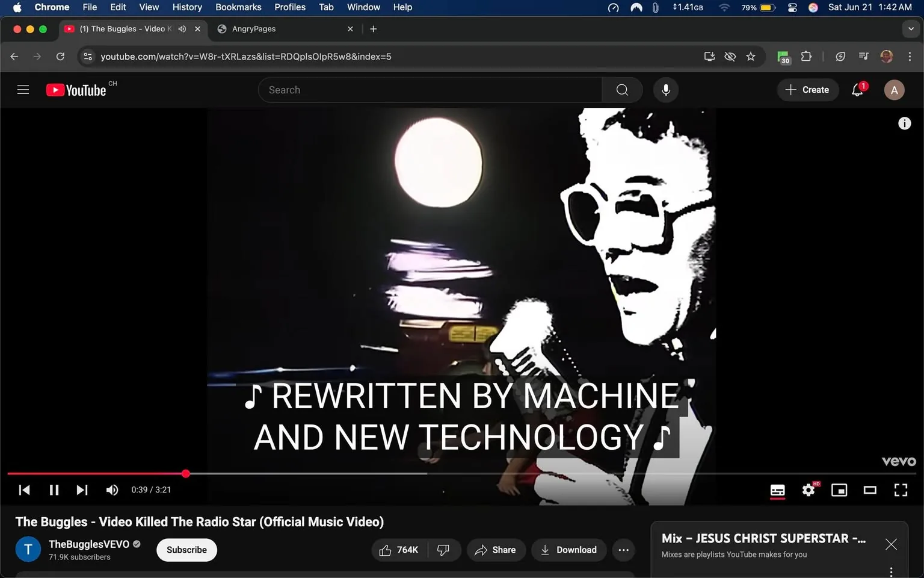924x578 pixels.
Task: Open the YouTube guide menu
Action: point(23,89)
